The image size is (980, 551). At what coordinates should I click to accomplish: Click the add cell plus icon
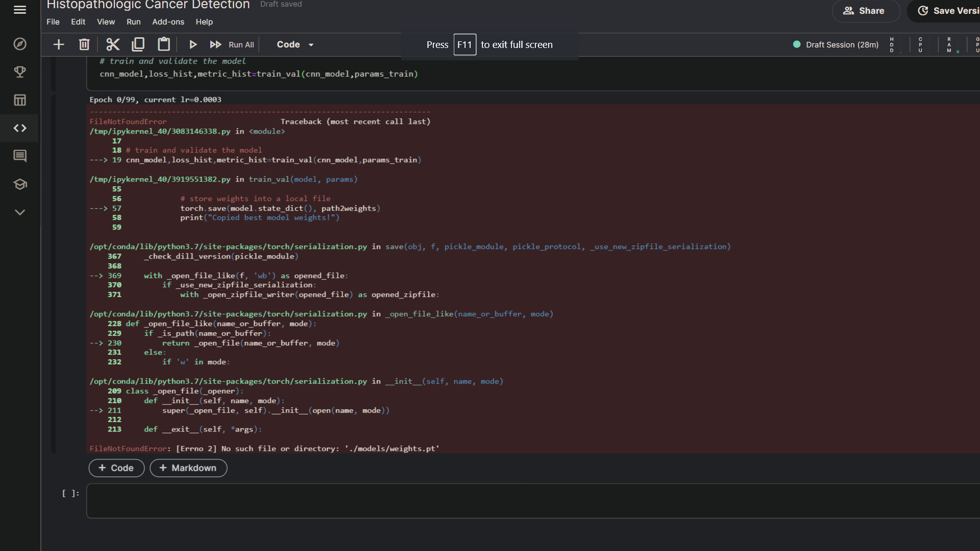(59, 44)
